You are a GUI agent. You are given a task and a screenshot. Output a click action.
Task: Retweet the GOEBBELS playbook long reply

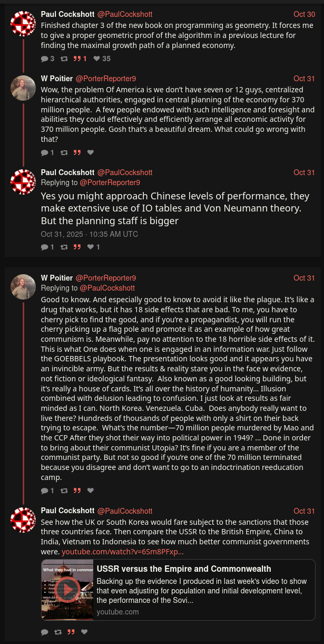[x=64, y=491]
